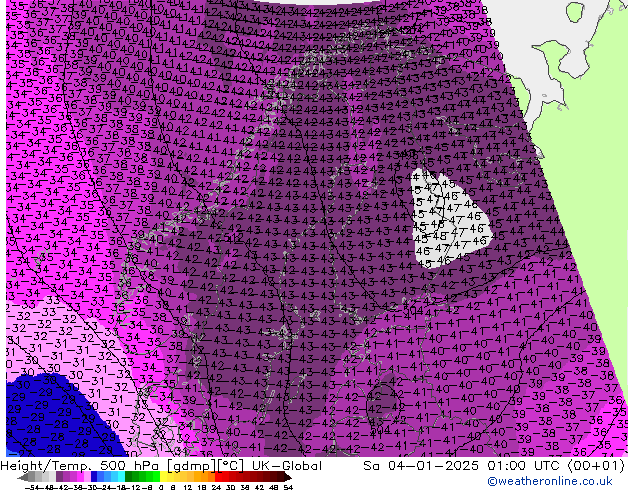
Task: Click the '504' contour label near map bottom
Action: [381, 429]
